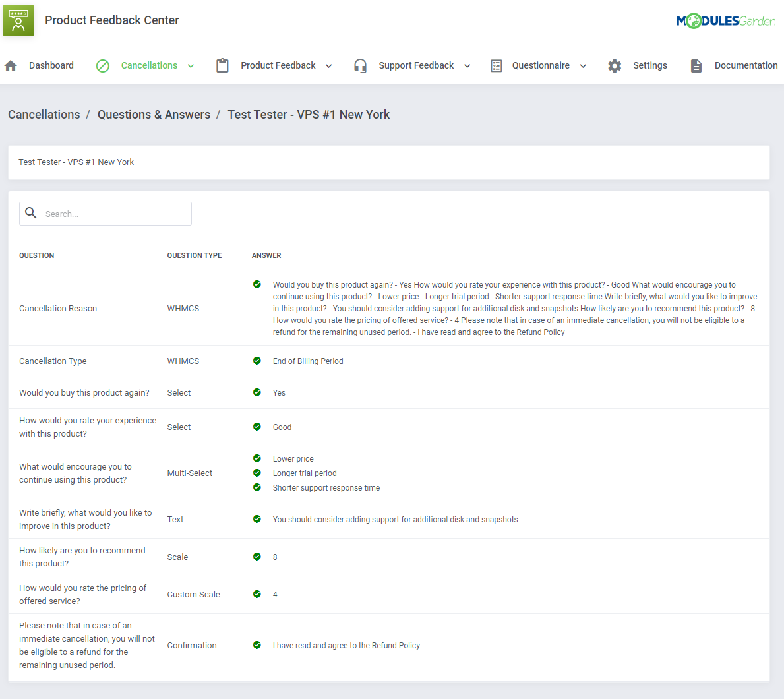Click the 'Cancellation Type' question cell
The width and height of the screenshot is (784, 699).
53,361
